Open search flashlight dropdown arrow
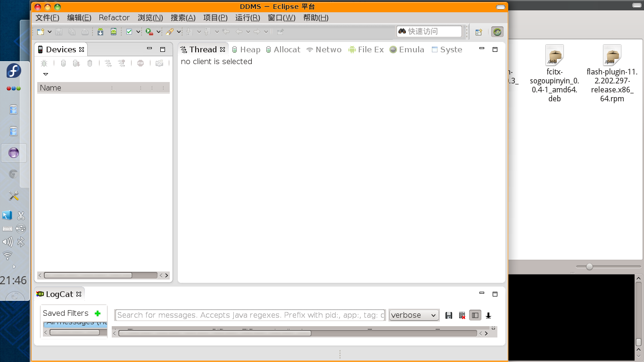Screen dimensions: 644x362 (x=179, y=32)
